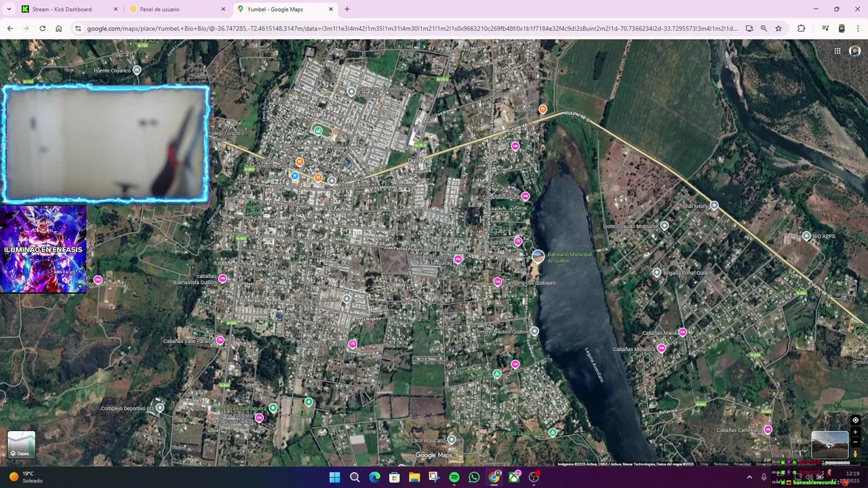Open the Windows Start menu
Screen dimensions: 868x488
tap(334, 477)
